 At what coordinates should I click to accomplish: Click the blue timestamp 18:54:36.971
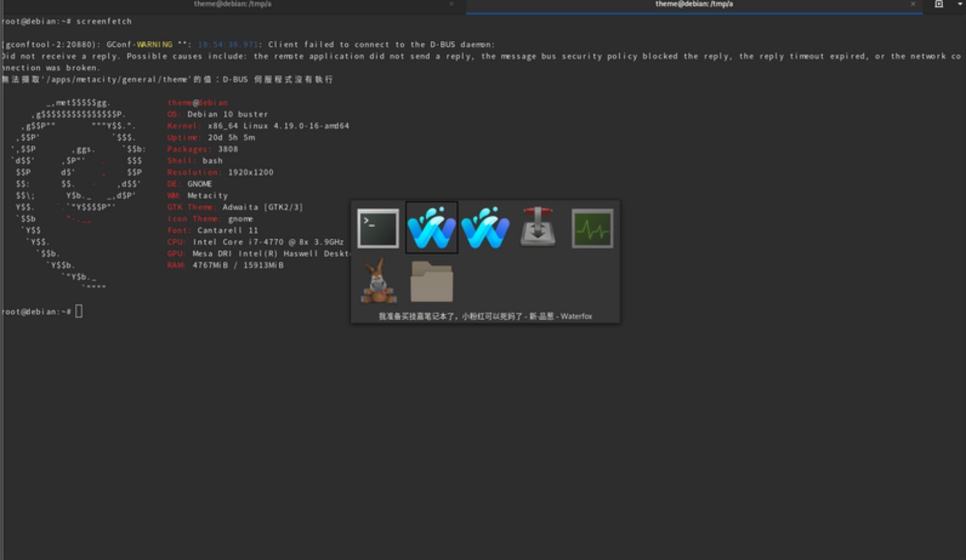(x=227, y=45)
